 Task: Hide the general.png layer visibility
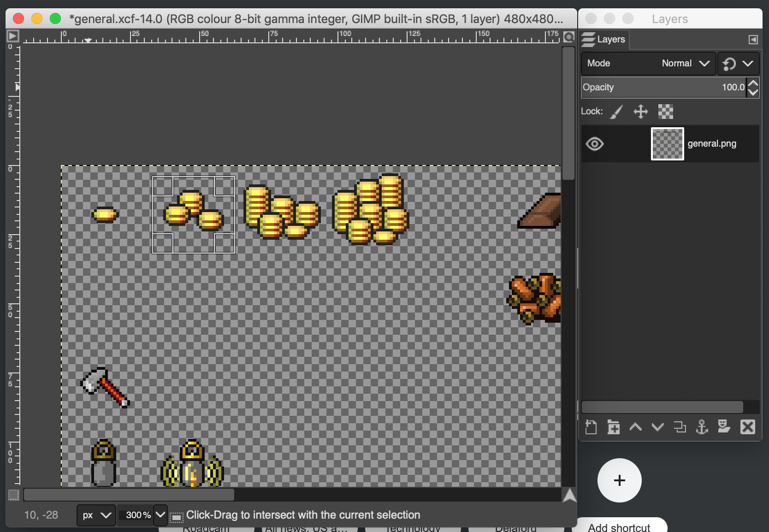(595, 144)
